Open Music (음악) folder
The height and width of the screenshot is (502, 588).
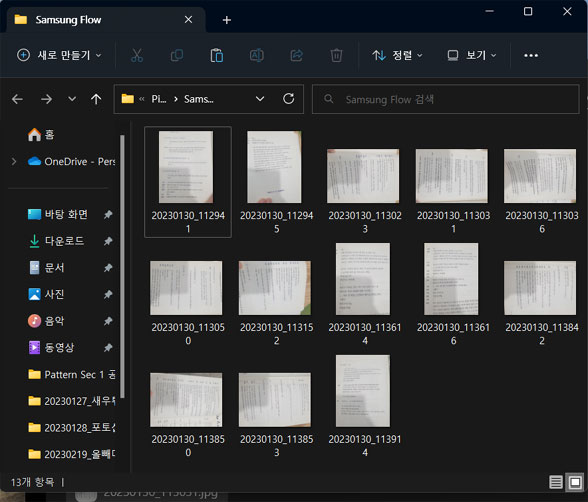[46, 321]
